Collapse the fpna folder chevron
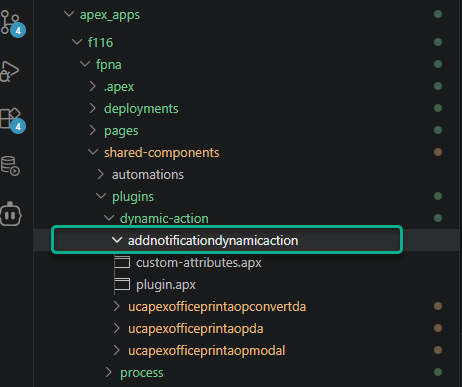The image size is (462, 387). (x=85, y=64)
